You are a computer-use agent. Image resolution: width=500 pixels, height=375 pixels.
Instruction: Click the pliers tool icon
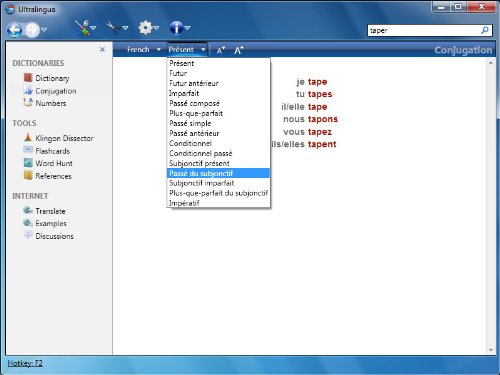tap(113, 28)
